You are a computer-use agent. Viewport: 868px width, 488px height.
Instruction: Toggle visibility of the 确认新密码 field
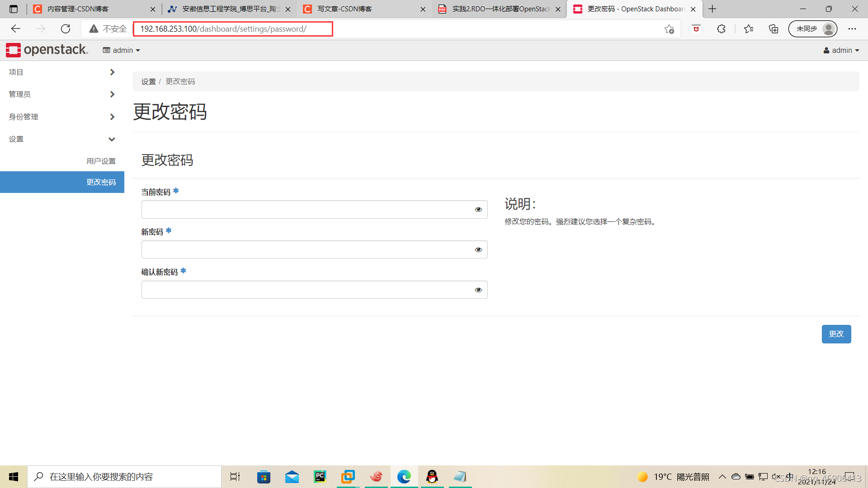(x=478, y=290)
